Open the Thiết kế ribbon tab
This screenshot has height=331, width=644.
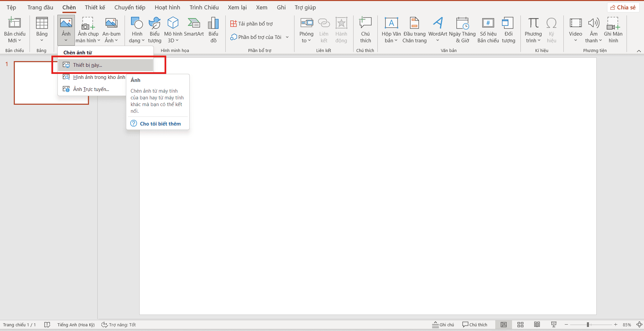pyautogui.click(x=95, y=7)
